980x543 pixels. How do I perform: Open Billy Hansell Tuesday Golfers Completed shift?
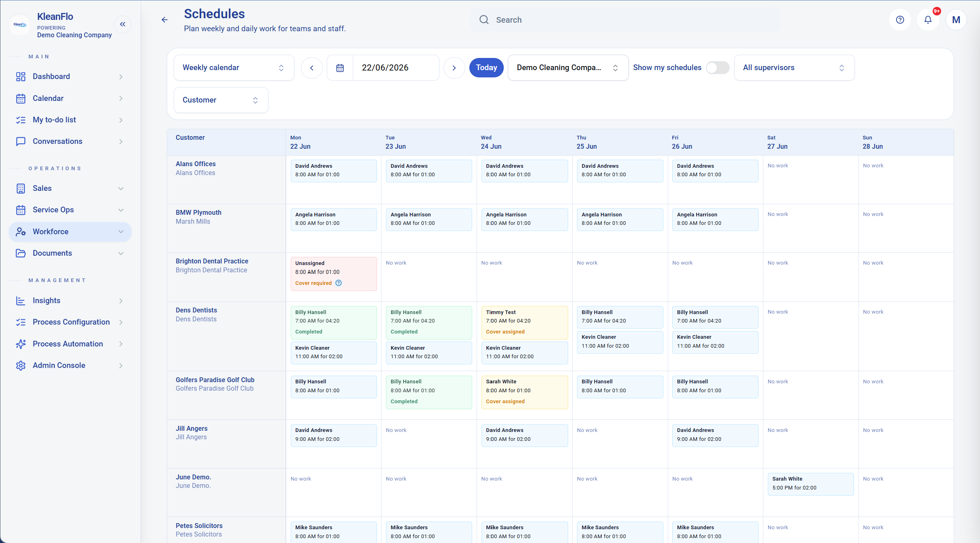(x=429, y=392)
